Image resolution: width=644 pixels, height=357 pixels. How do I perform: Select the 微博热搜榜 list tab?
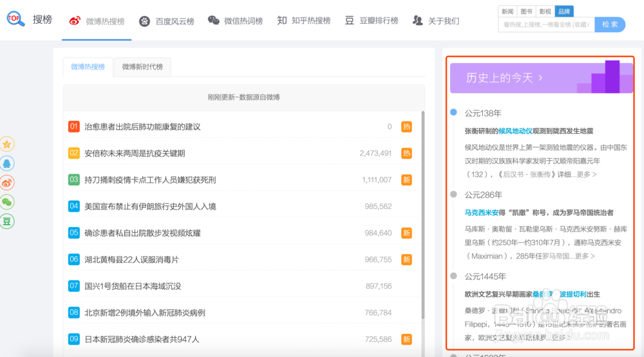coord(88,67)
